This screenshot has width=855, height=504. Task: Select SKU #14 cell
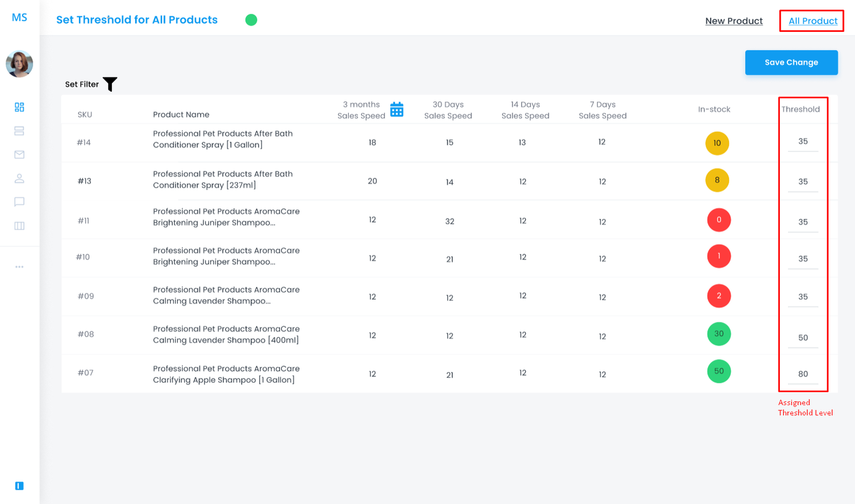tap(84, 143)
